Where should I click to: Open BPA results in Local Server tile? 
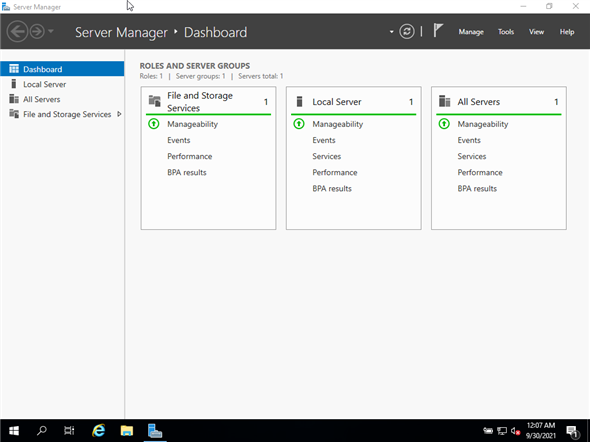[x=332, y=188]
